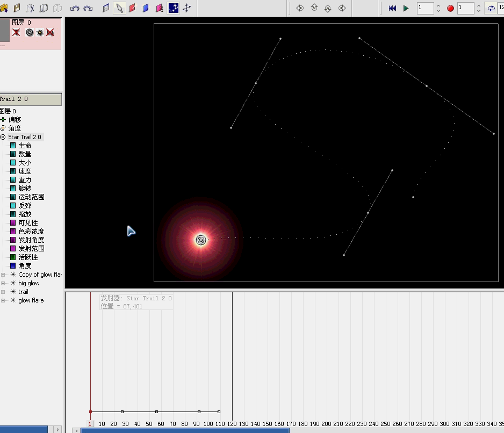
Task: Toggle the show particles starry icon
Action: point(173,8)
